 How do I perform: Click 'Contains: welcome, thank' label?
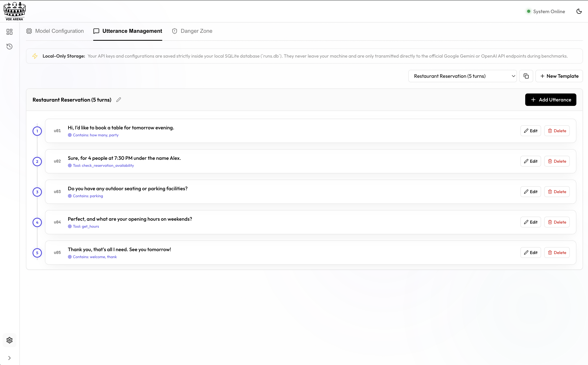92,257
